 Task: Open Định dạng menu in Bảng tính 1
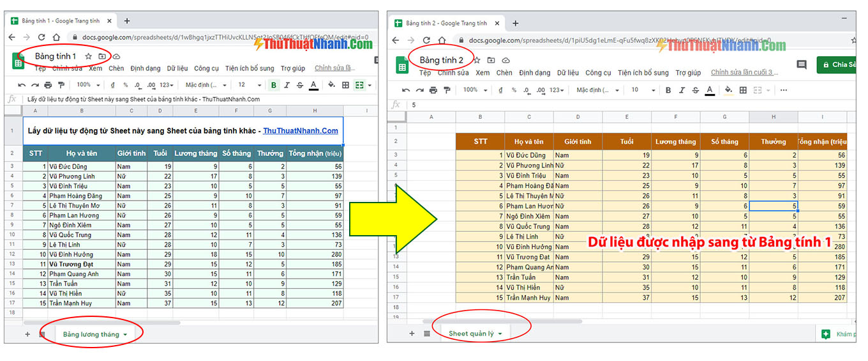click(146, 68)
